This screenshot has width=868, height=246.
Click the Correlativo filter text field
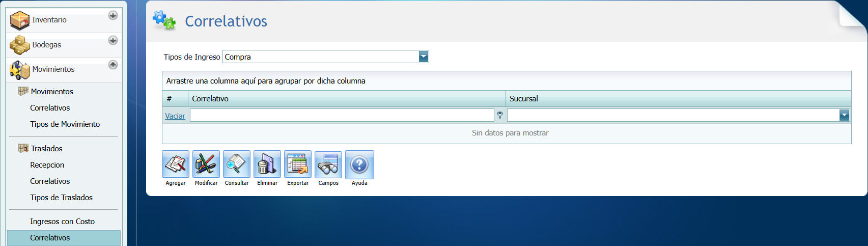(x=342, y=116)
